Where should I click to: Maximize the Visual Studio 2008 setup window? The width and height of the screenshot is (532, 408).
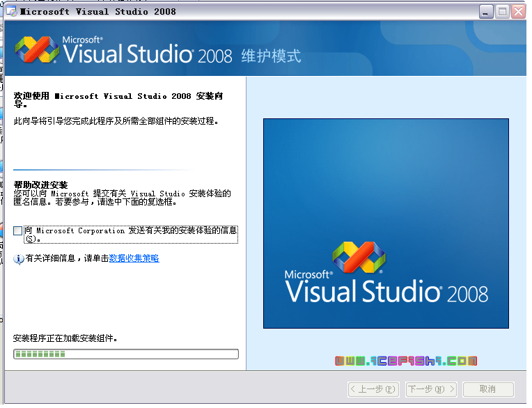tap(503, 12)
